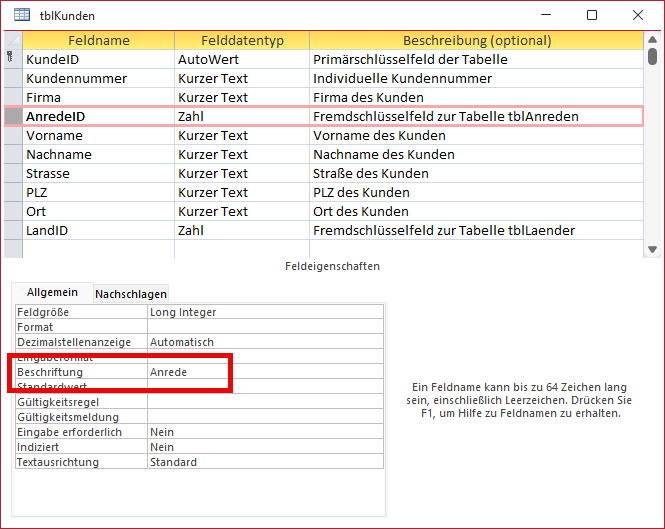Select the Strasse field name cell
This screenshot has height=529, width=665.
coord(98,174)
